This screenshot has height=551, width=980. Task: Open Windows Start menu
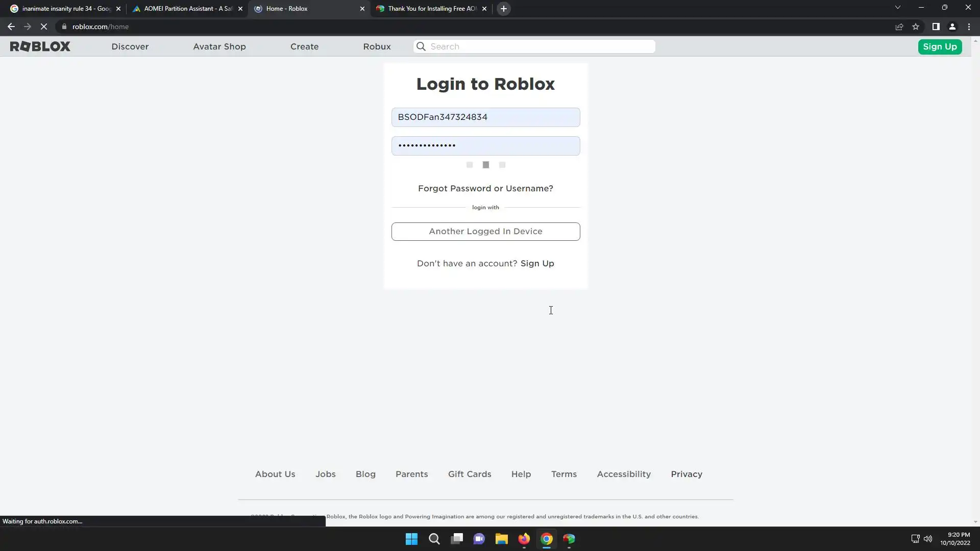411,539
